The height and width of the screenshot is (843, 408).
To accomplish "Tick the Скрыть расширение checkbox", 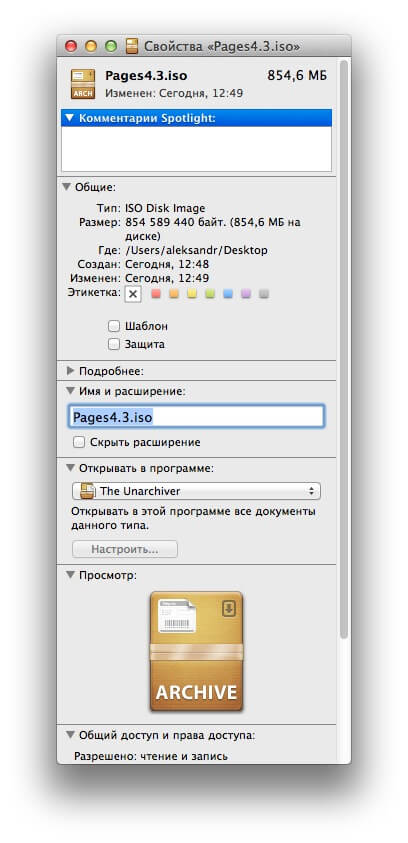I will [79, 442].
